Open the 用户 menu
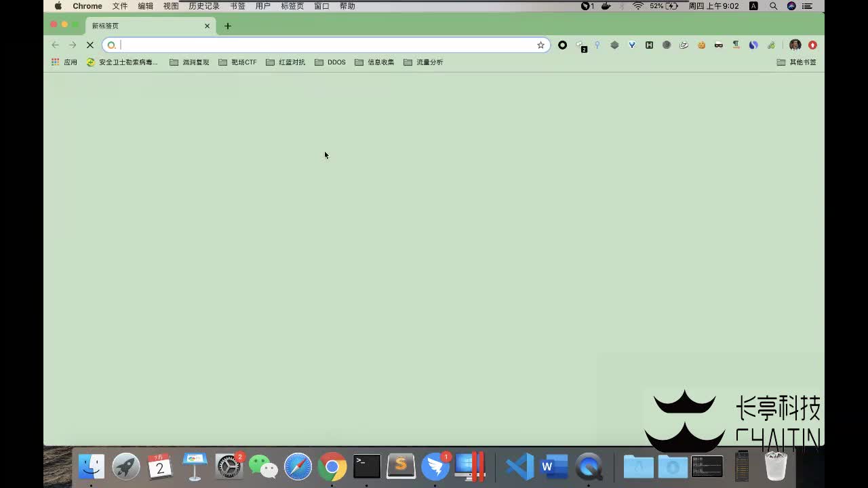868x488 pixels. (x=263, y=6)
